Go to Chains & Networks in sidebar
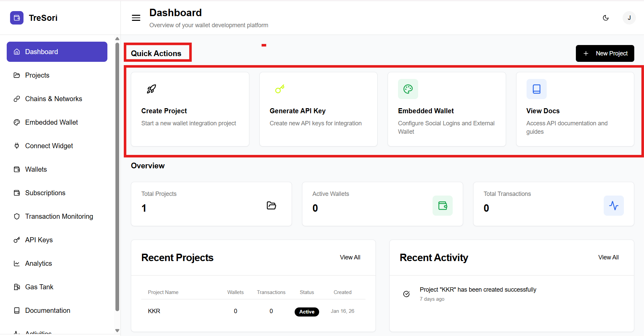Screen dimensions: 644x336 pos(53,99)
